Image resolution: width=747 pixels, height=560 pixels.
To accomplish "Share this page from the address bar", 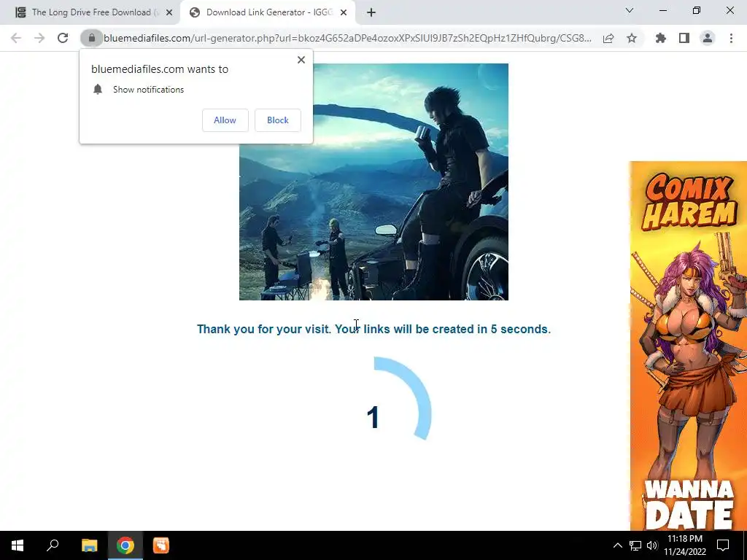I will 608,38.
